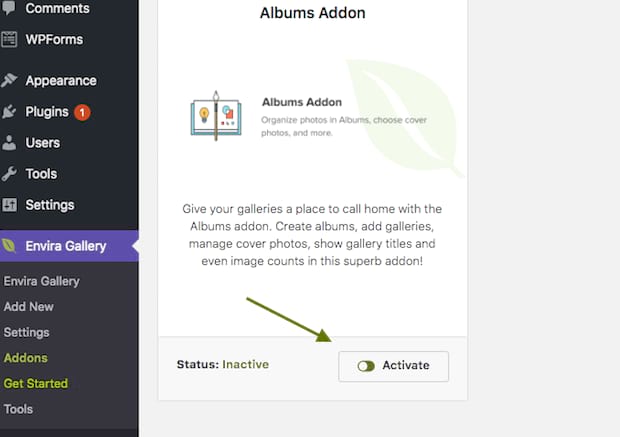620x437 pixels.
Task: Click the Plugins update count badge
Action: click(x=82, y=112)
